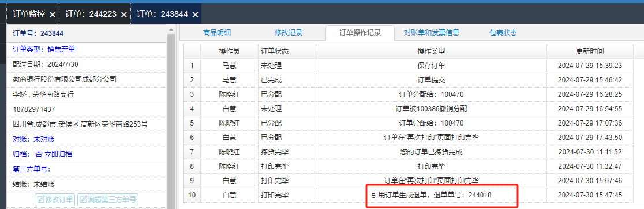Click 未处理 status in row 4
644x209 pixels.
271,109
